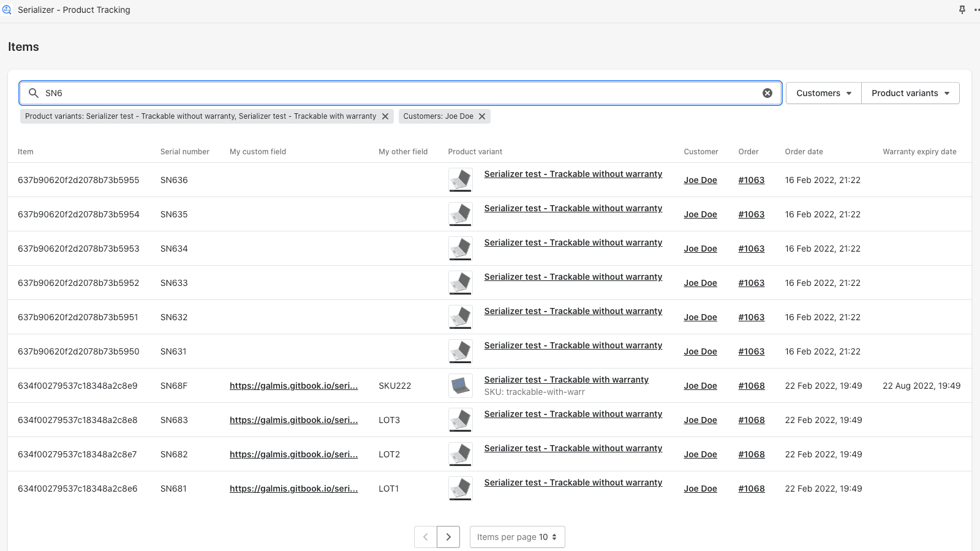Open the gitbook link for SN68F
The image size is (980, 551).
click(293, 386)
